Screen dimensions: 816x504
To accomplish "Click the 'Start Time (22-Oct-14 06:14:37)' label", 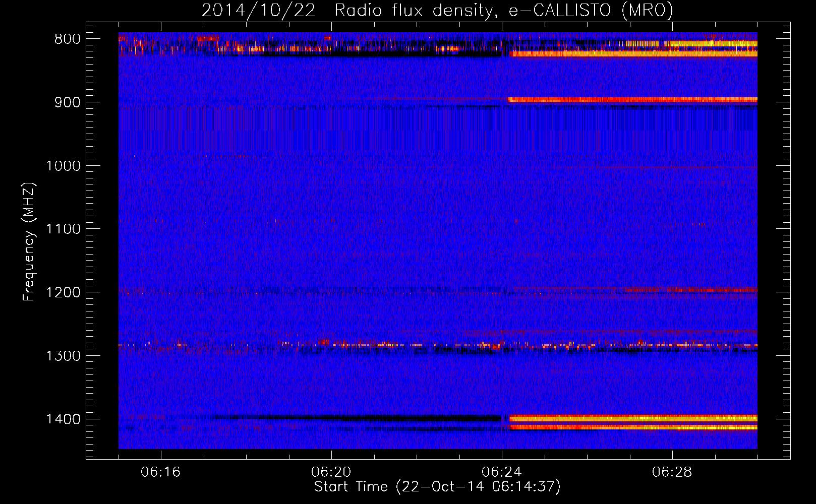I will (x=437, y=487).
